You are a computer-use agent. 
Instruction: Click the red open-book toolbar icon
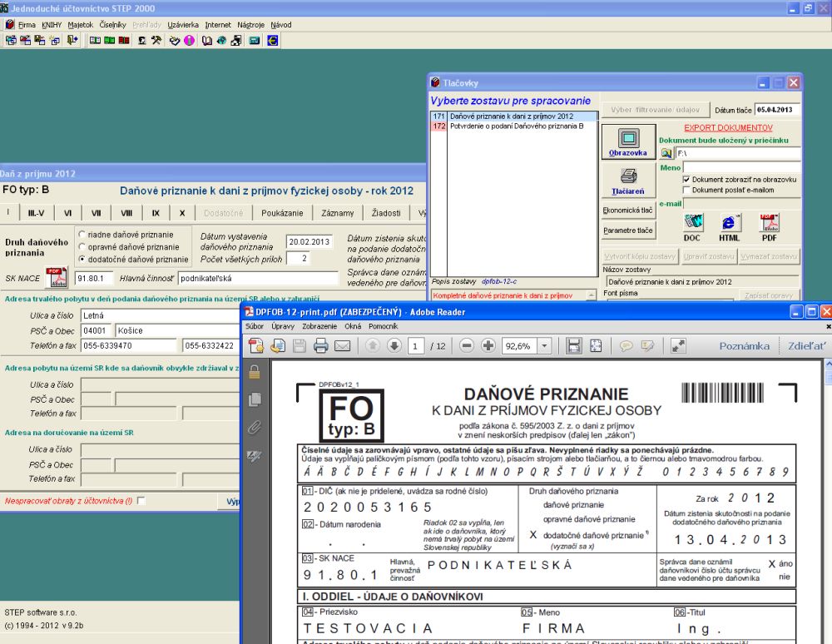pos(124,40)
